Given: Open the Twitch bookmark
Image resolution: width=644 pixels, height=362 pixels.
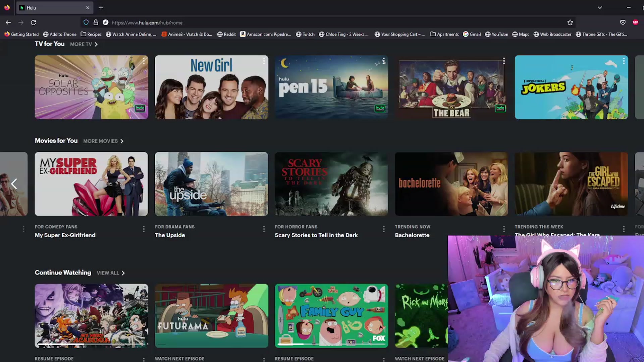Looking at the screenshot, I should tap(305, 34).
